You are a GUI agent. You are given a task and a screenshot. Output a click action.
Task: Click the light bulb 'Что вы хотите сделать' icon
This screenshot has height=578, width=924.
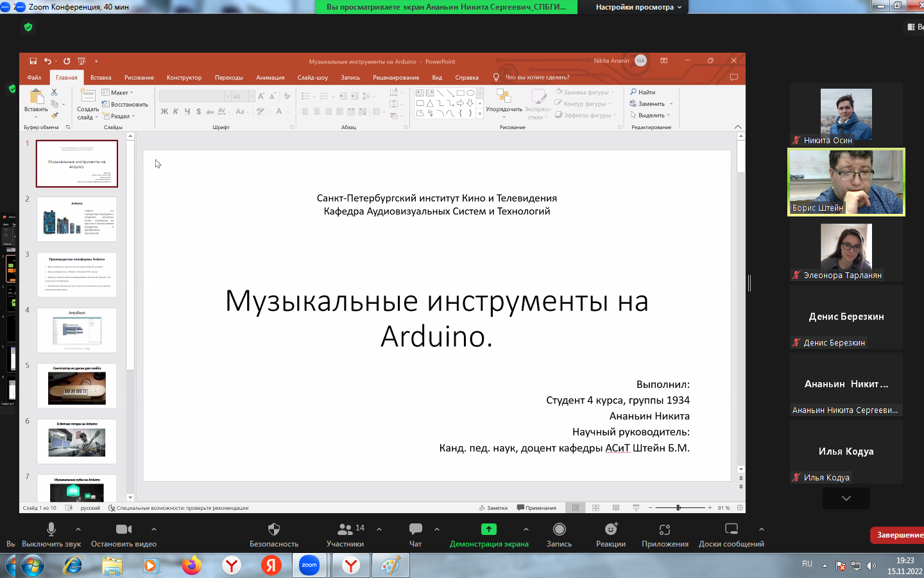[x=496, y=77]
